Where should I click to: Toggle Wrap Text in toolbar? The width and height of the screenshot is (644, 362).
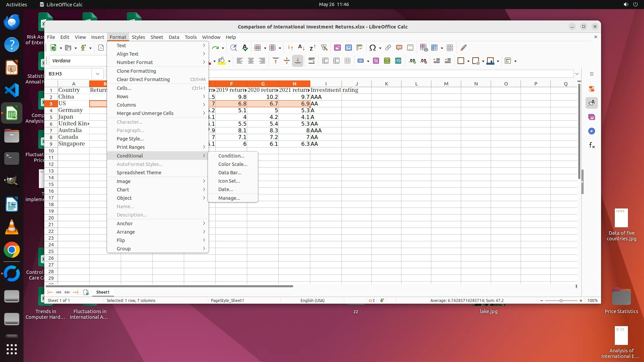(x=312, y=61)
